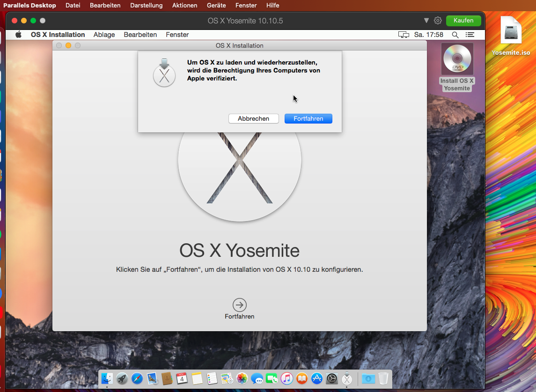Click the green Kaufen button
The height and width of the screenshot is (392, 536).
pos(463,21)
